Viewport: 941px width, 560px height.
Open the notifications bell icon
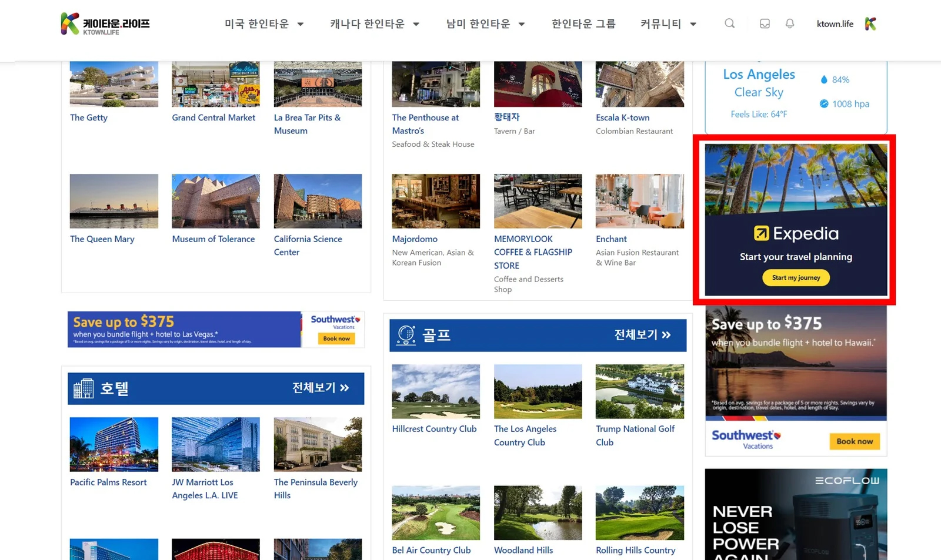pyautogui.click(x=790, y=24)
